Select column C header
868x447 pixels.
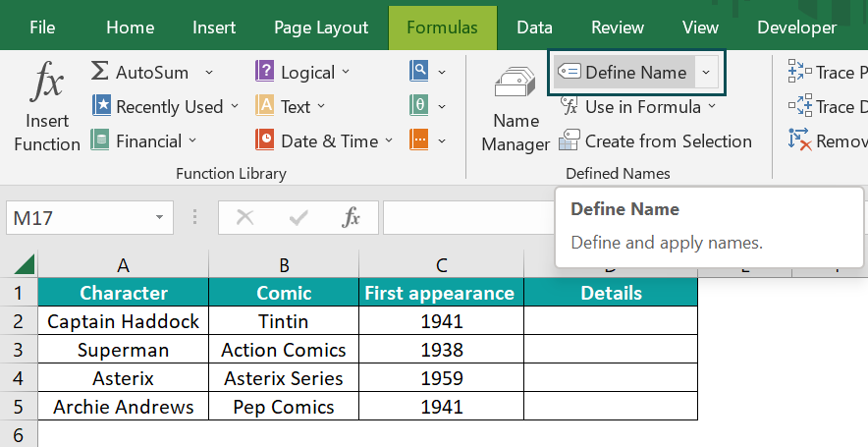(441, 265)
